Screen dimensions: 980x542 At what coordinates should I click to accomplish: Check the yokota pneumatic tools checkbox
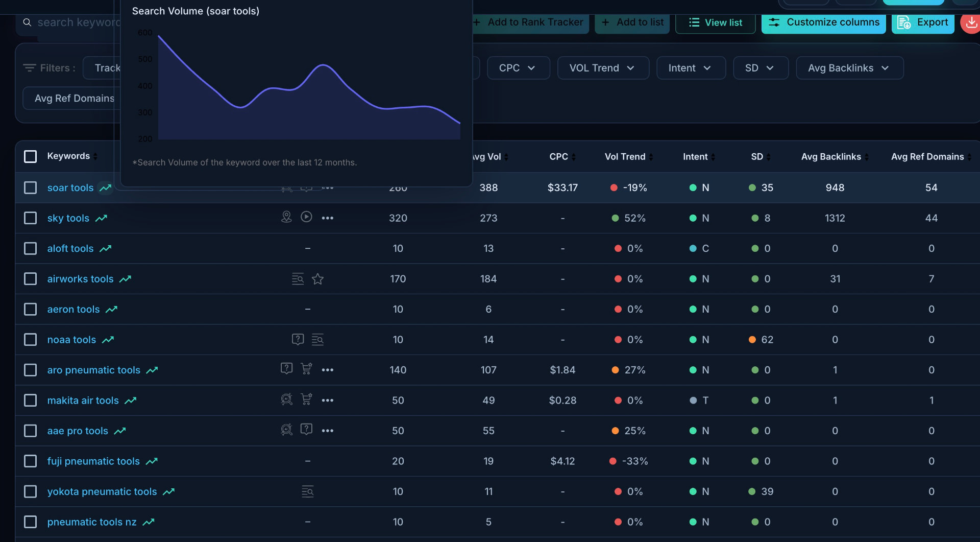pyautogui.click(x=31, y=491)
